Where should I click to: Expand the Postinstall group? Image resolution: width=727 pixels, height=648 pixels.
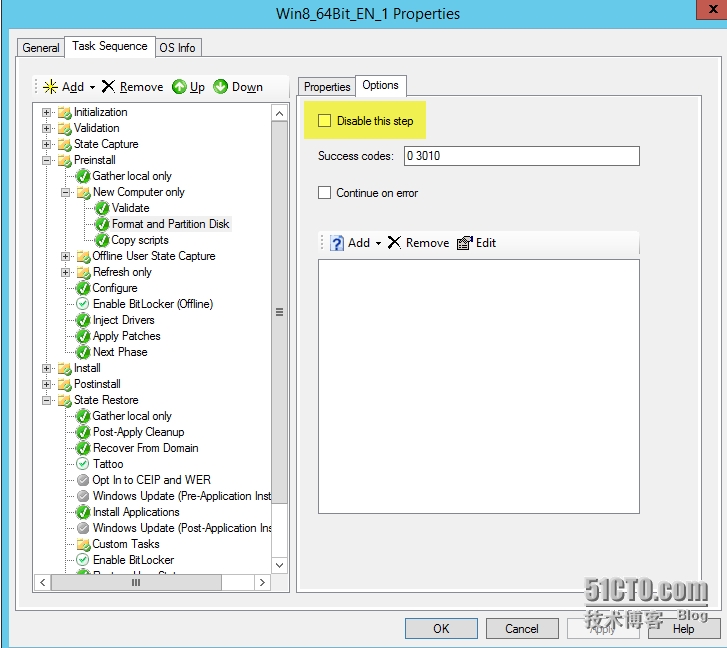(x=46, y=384)
